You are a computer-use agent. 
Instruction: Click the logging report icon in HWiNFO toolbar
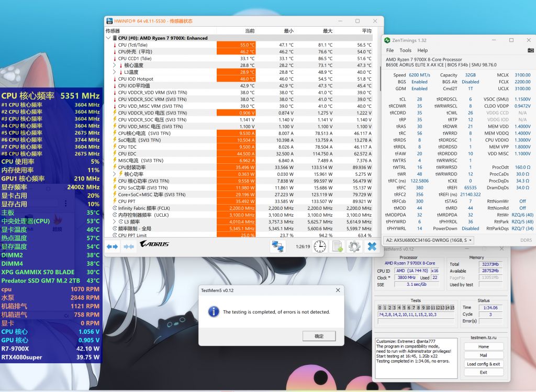coord(338,247)
